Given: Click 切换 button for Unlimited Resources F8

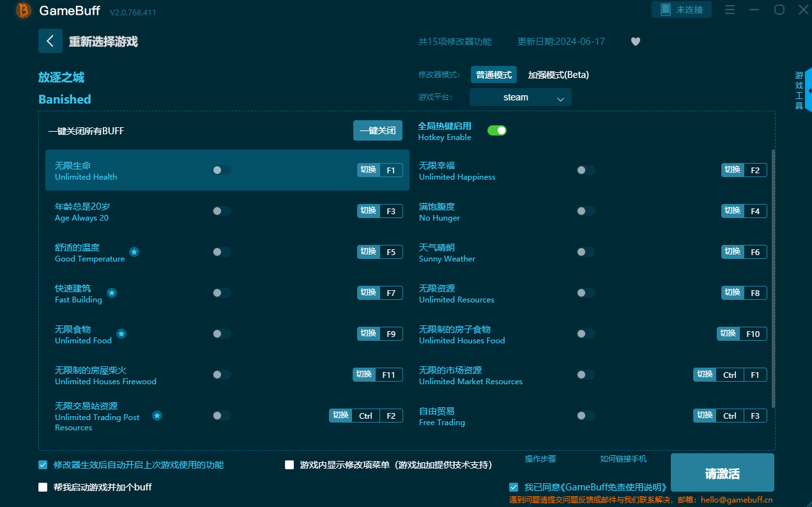Looking at the screenshot, I should 733,293.
